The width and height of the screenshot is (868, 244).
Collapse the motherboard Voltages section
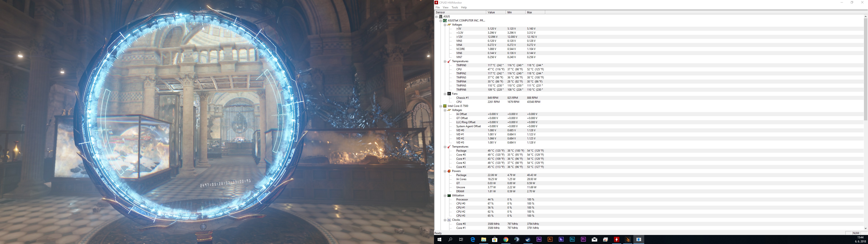point(445,25)
